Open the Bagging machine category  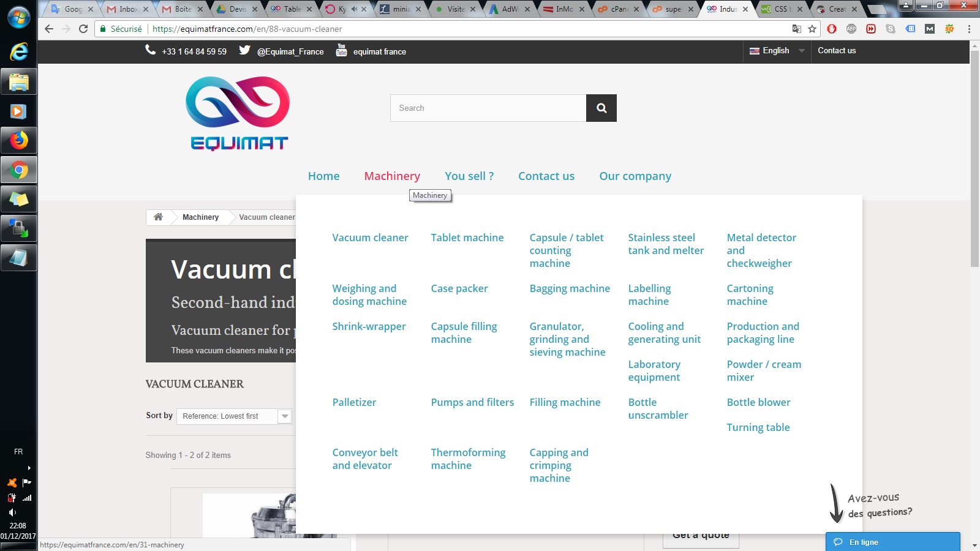click(x=570, y=289)
